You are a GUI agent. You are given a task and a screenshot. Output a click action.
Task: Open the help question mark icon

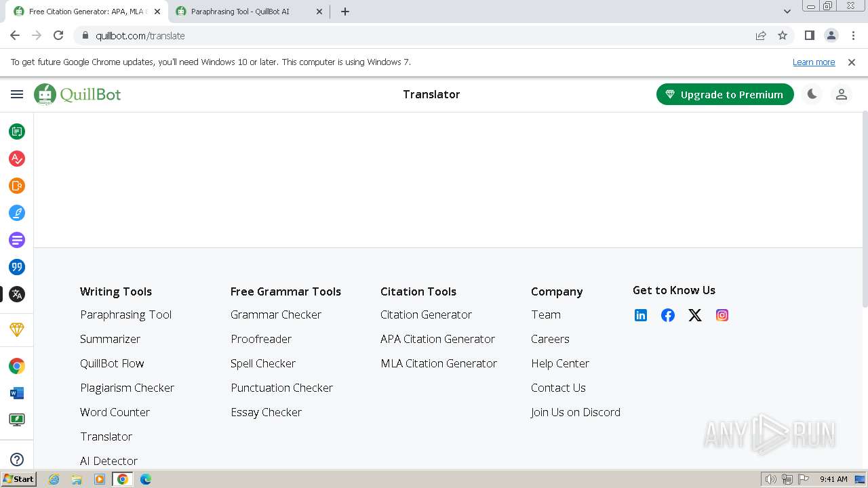(17, 460)
